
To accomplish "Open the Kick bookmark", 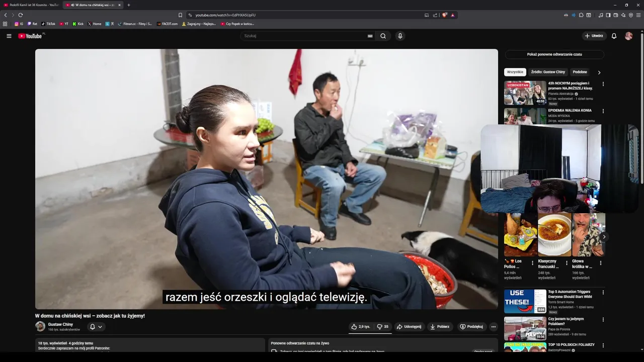I will pyautogui.click(x=78, y=24).
